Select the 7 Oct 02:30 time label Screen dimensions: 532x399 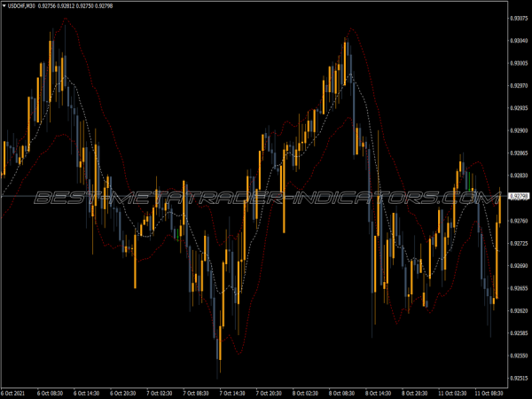(x=161, y=392)
